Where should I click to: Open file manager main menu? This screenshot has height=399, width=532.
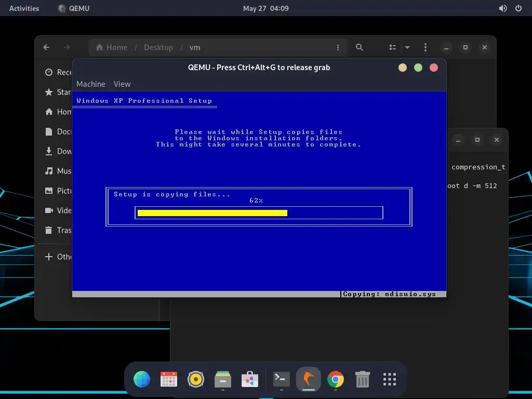pos(425,47)
